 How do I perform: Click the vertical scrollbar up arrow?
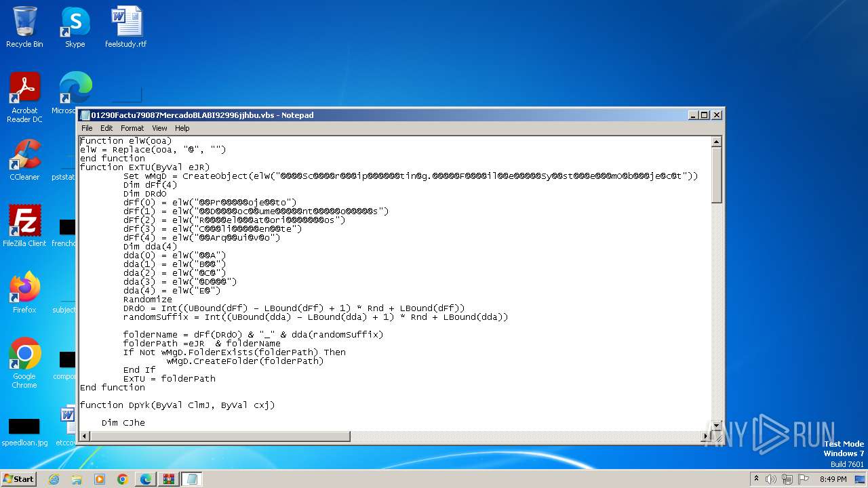click(716, 142)
